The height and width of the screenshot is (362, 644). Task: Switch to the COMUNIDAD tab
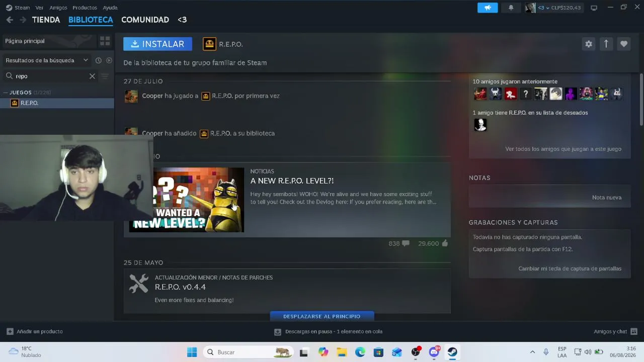145,20
